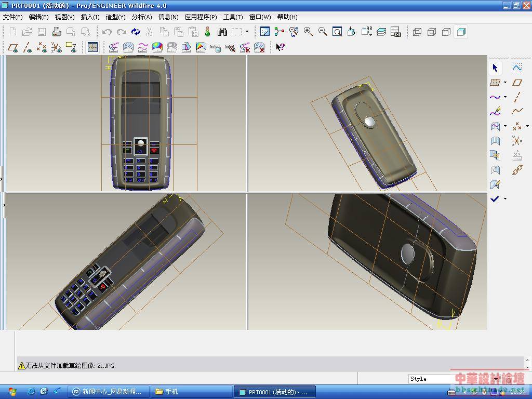Switch to Hidden Line display
Screen dimensions: 532x399
[x=432, y=32]
